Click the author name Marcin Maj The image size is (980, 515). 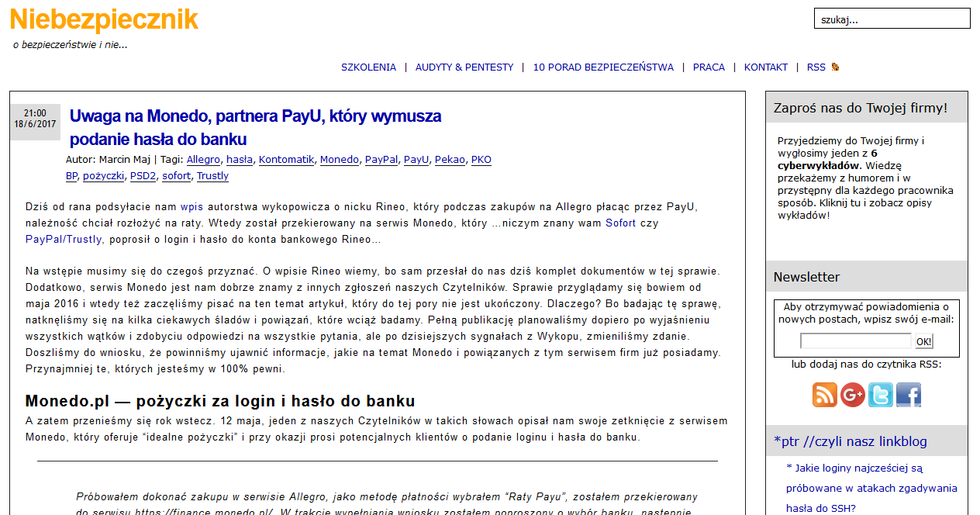pos(125,160)
